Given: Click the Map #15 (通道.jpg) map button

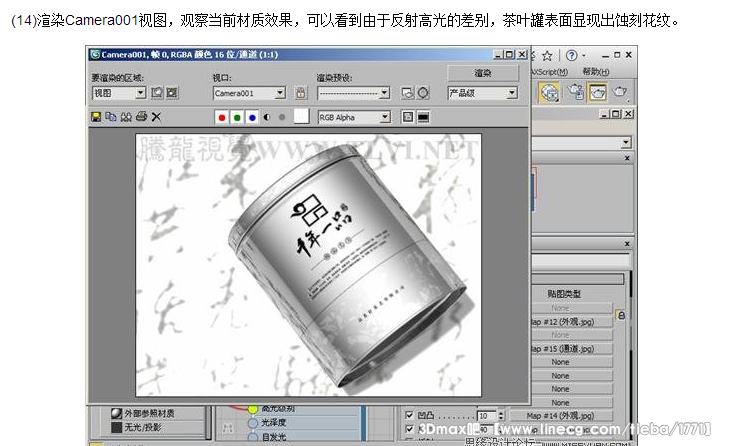Looking at the screenshot, I should point(572,349).
